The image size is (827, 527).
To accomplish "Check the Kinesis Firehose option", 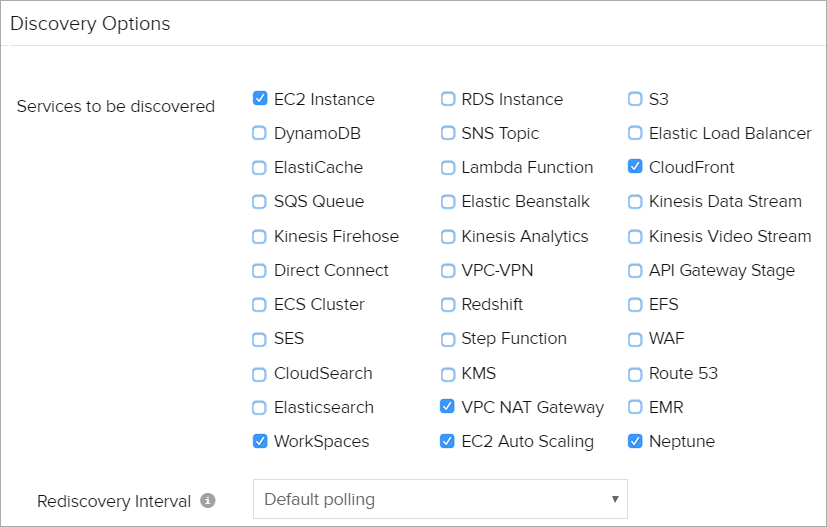I will [x=260, y=236].
